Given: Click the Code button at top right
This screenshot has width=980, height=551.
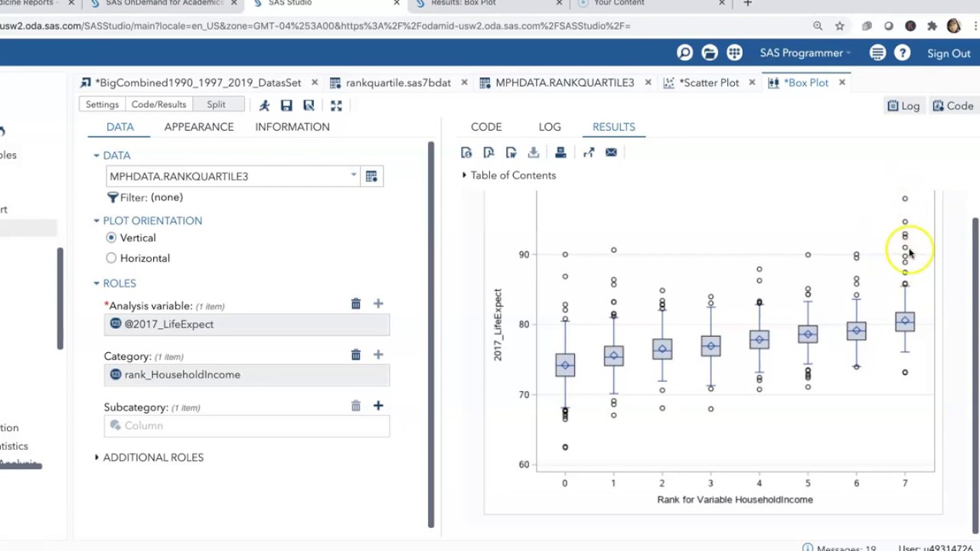Looking at the screenshot, I should pos(953,106).
